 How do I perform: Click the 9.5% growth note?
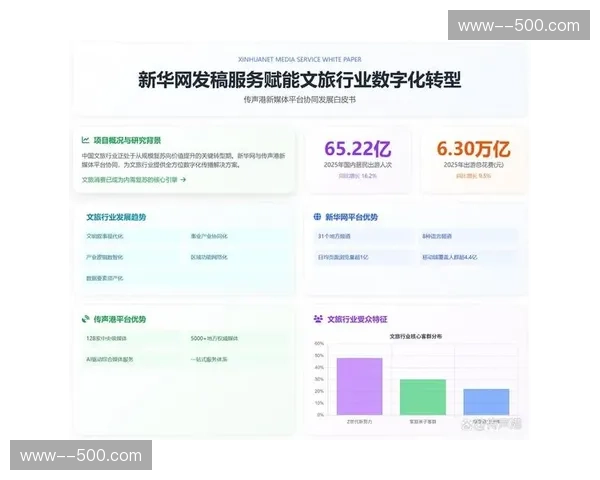click(474, 176)
